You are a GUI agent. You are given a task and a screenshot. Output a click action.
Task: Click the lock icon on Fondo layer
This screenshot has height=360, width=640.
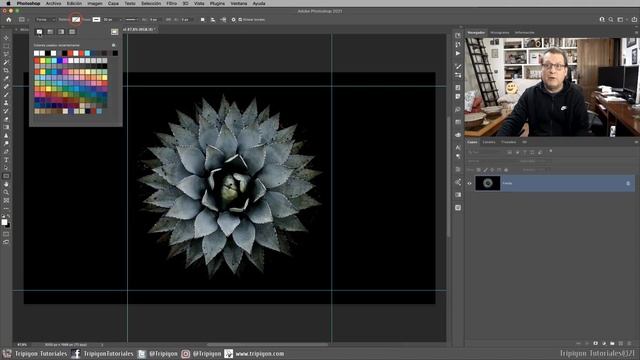click(x=628, y=183)
